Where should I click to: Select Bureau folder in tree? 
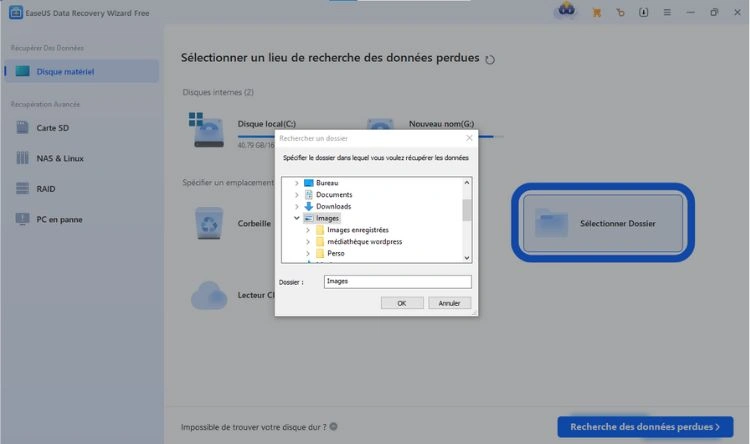pyautogui.click(x=327, y=183)
